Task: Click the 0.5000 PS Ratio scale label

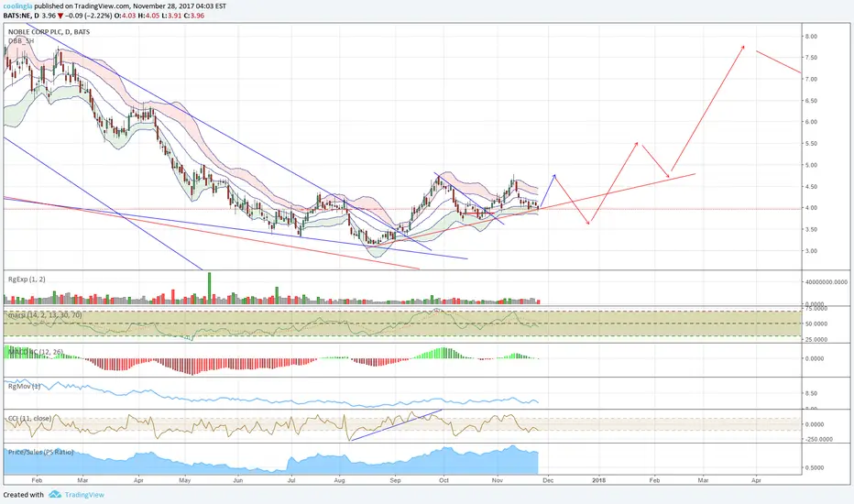Action: 815,468
